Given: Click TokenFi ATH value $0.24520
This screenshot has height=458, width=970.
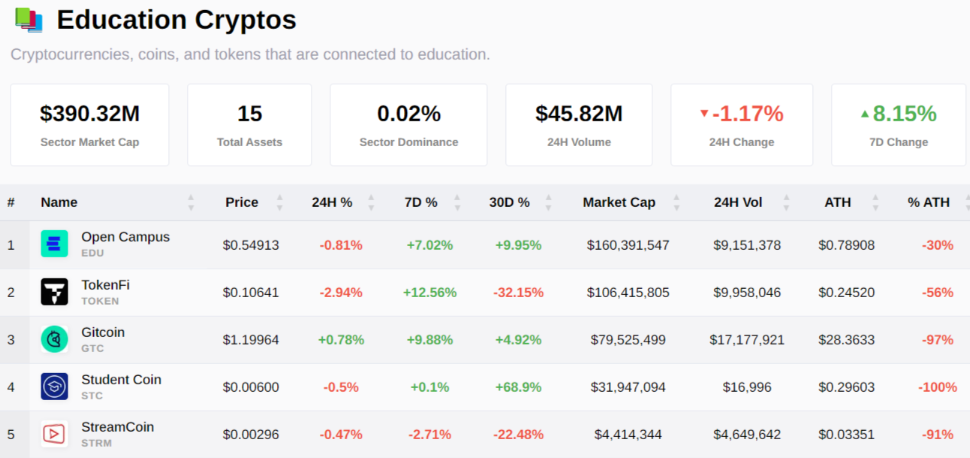Looking at the screenshot, I should coord(846,292).
